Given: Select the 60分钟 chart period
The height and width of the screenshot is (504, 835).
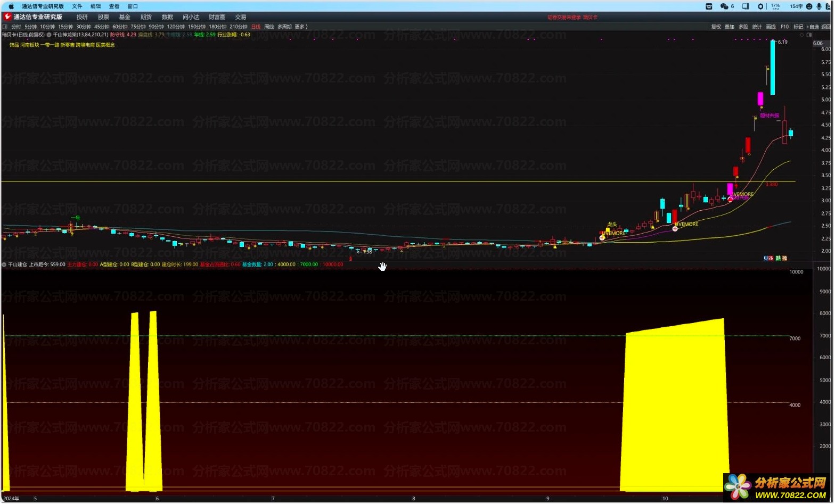Looking at the screenshot, I should (x=120, y=27).
